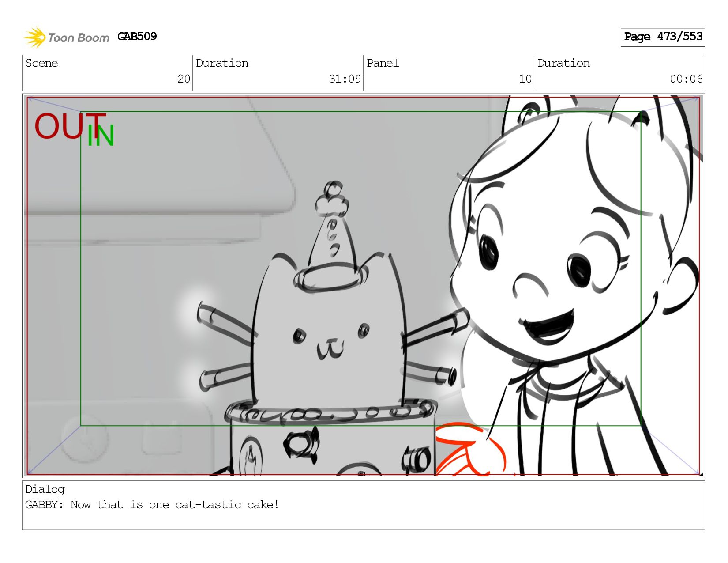The height and width of the screenshot is (563, 728).
Task: Click the panel duration value 00:06
Action: click(686, 79)
